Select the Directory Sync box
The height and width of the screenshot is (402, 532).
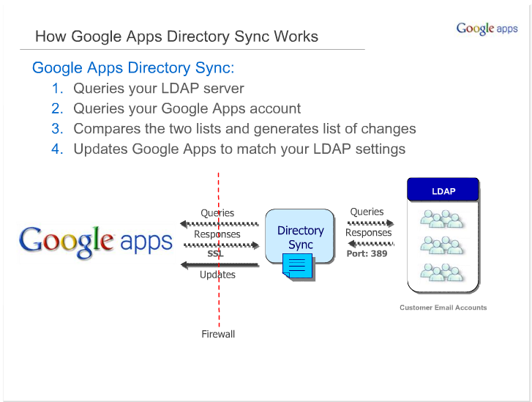point(300,237)
